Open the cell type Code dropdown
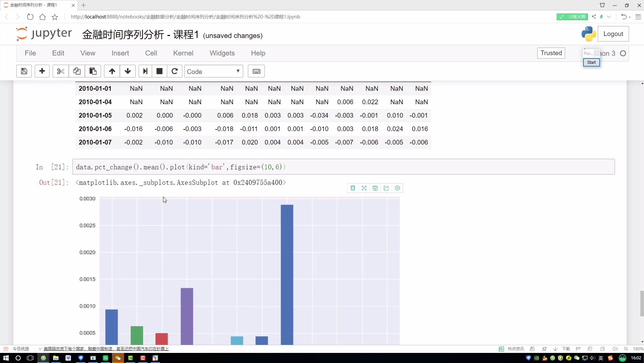The image size is (644, 363). coord(213,71)
